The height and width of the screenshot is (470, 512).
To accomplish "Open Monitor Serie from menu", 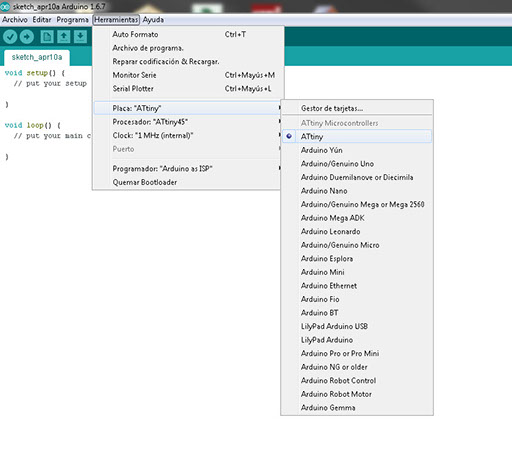I will point(188,75).
